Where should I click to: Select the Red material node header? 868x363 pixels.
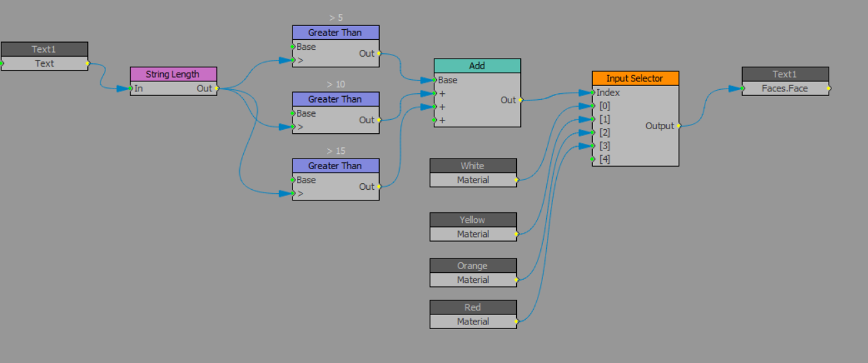(473, 307)
